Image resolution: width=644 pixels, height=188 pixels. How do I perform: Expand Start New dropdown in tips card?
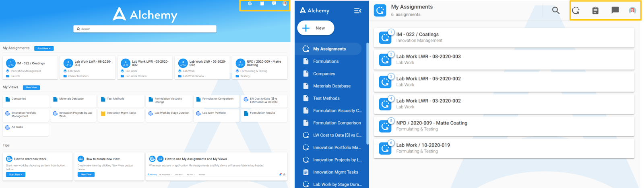coord(16,174)
